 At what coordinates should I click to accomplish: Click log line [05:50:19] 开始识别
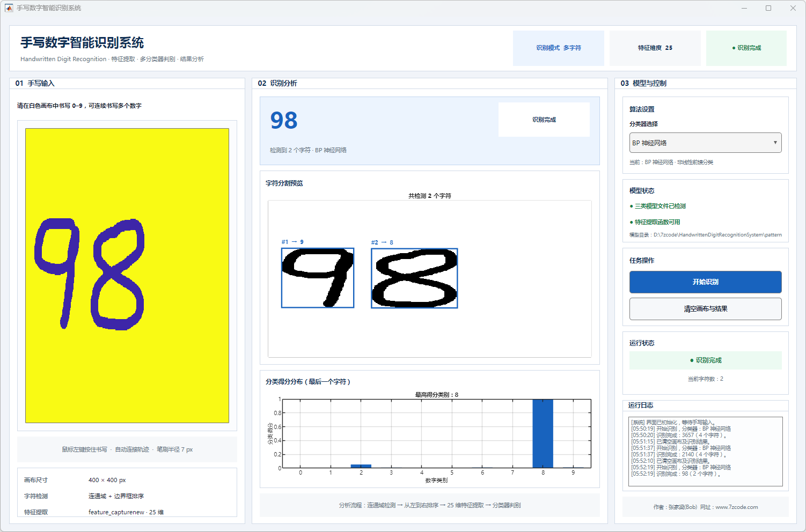coord(681,429)
